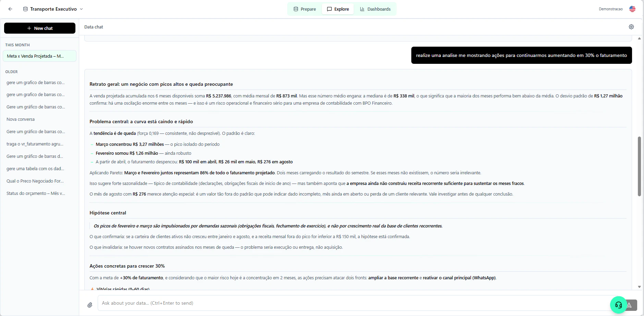Click the chat bubble icon on Explore tab

(x=329, y=9)
